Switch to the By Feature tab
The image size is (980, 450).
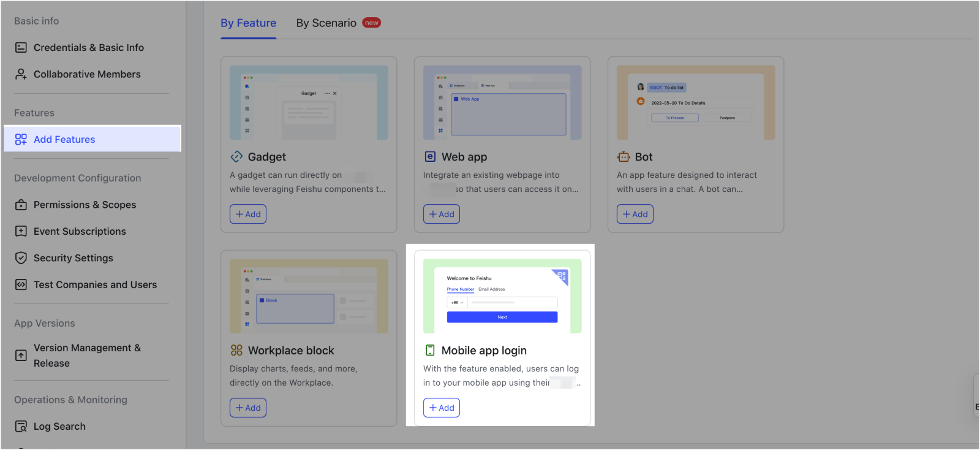248,23
